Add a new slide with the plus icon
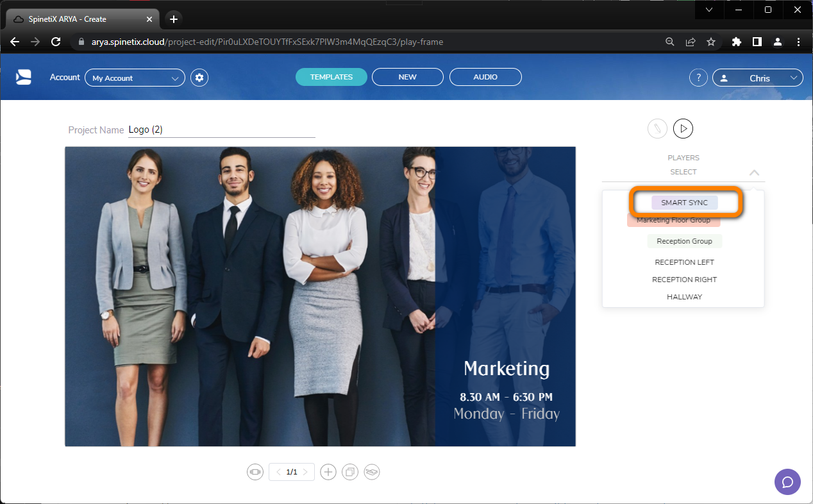813x504 pixels. (328, 472)
